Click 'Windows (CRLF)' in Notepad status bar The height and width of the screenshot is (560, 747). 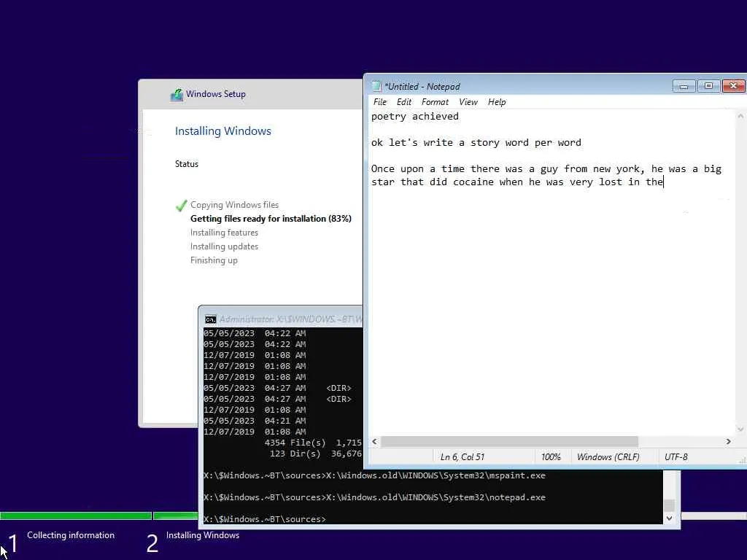[608, 457]
